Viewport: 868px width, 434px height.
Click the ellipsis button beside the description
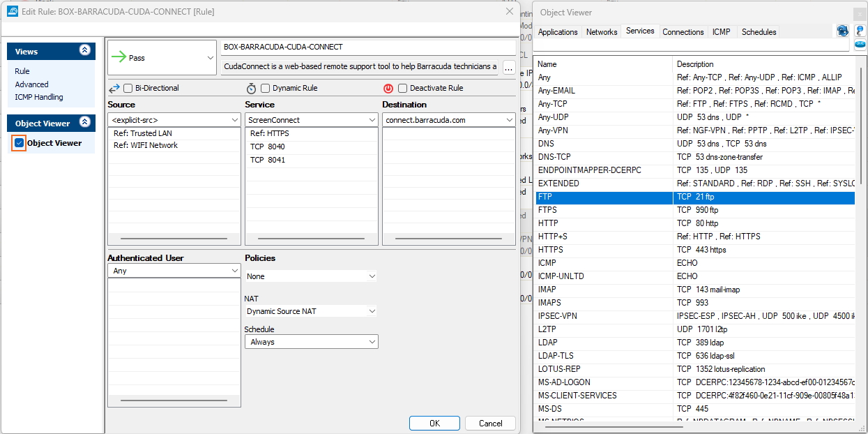[x=508, y=68]
